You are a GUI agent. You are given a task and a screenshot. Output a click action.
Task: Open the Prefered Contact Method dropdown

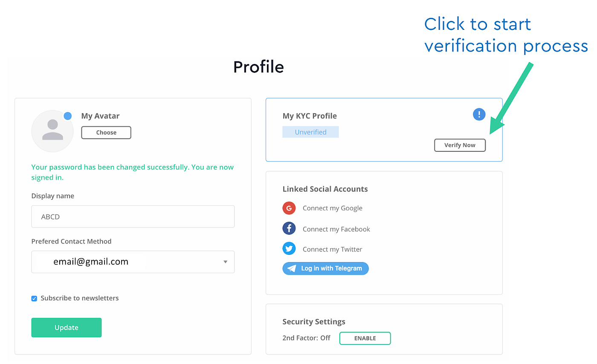click(x=133, y=262)
